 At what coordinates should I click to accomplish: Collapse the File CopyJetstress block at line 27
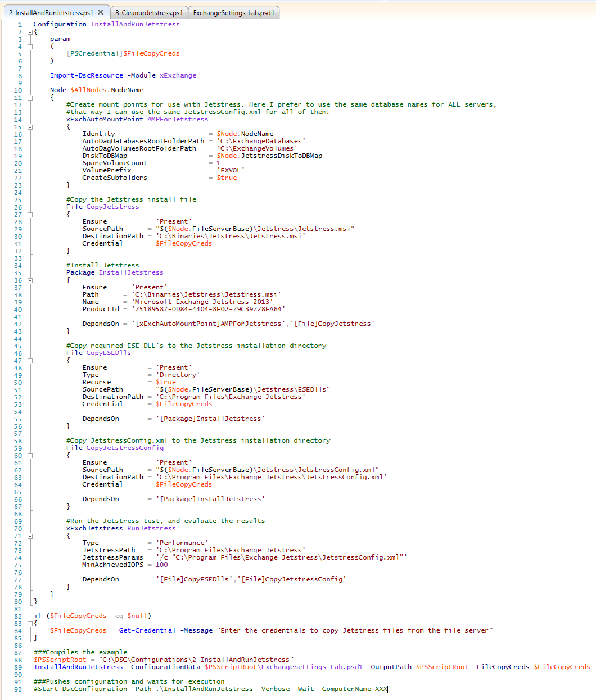click(x=30, y=215)
